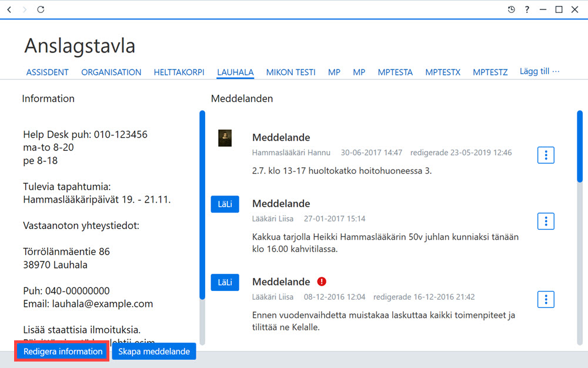Click the Anslagstavla page heading
This screenshot has height=368, width=588.
click(x=79, y=46)
